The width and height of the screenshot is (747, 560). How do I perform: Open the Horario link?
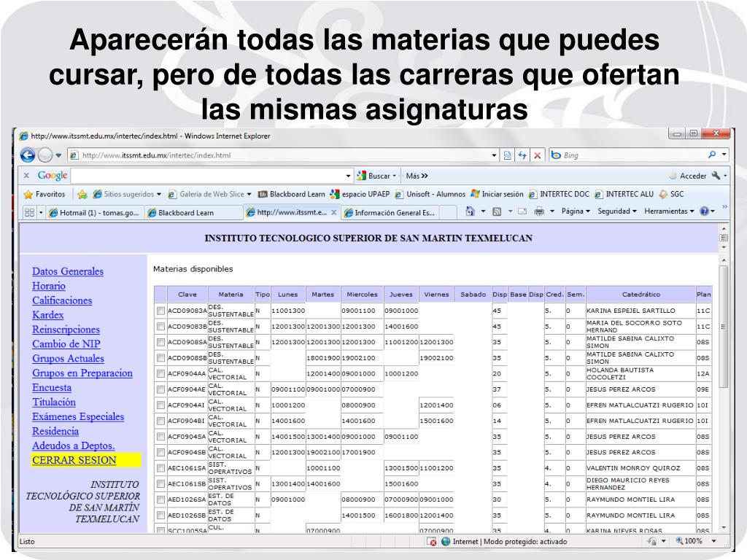tap(49, 286)
